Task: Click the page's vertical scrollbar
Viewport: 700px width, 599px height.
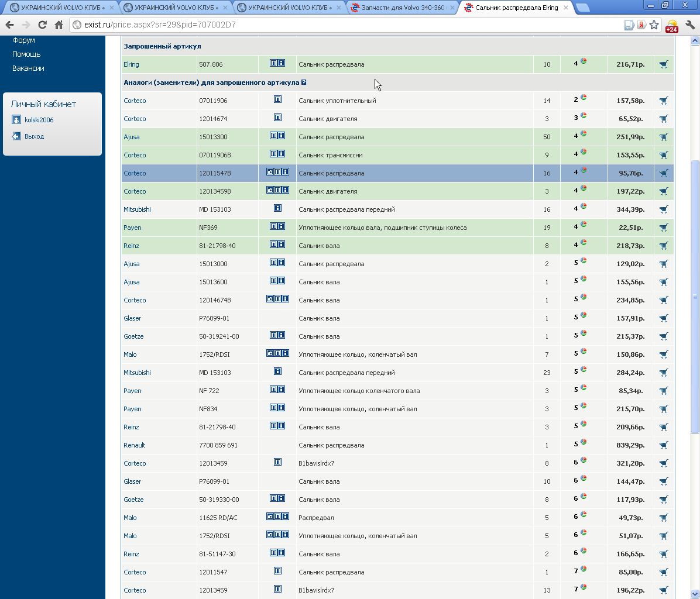Action: (x=695, y=292)
